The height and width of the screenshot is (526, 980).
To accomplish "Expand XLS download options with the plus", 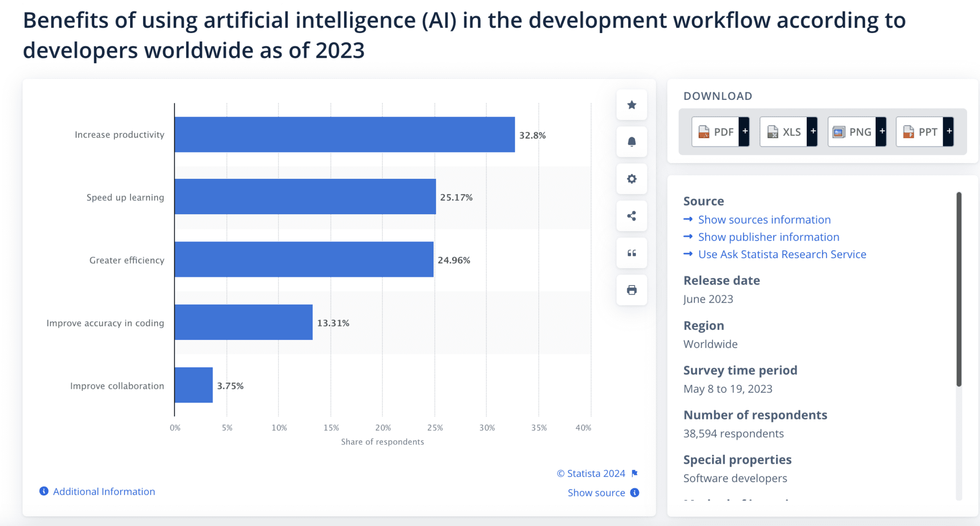I will (813, 131).
